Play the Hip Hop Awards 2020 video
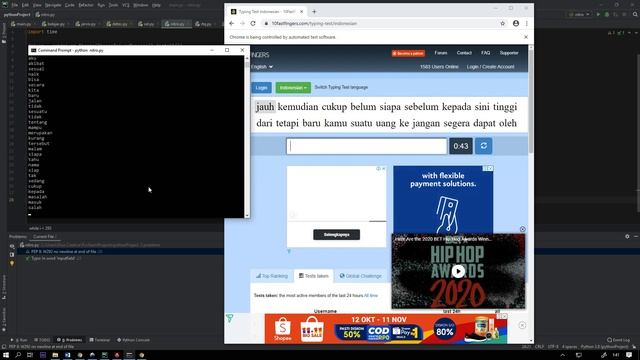The image size is (640, 360). click(x=458, y=271)
